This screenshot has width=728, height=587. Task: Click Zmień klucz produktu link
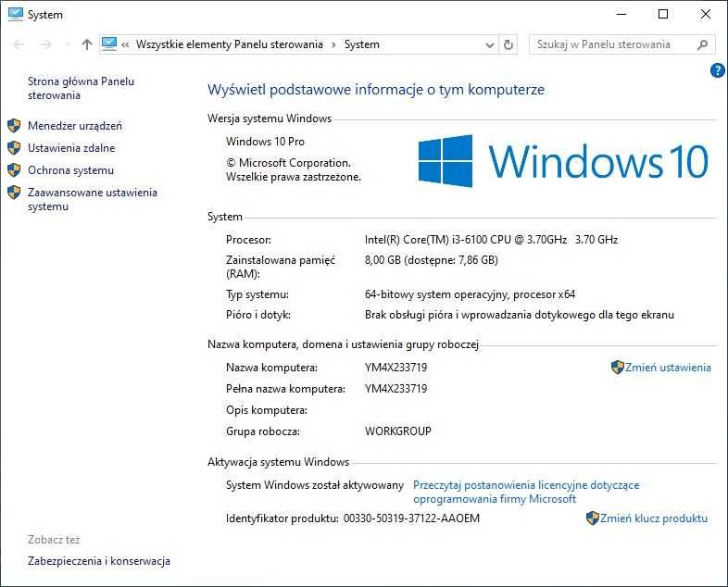pyautogui.click(x=654, y=518)
